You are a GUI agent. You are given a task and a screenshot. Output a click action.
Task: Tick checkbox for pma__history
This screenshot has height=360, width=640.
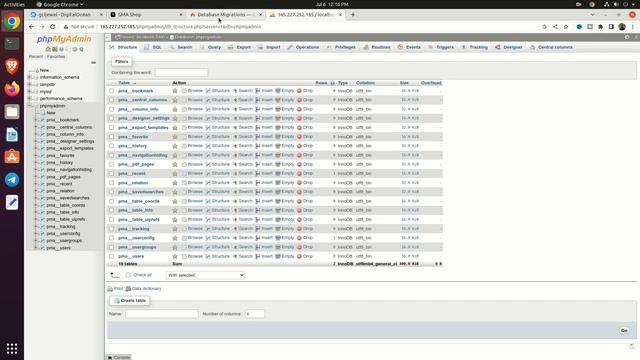[111, 146]
